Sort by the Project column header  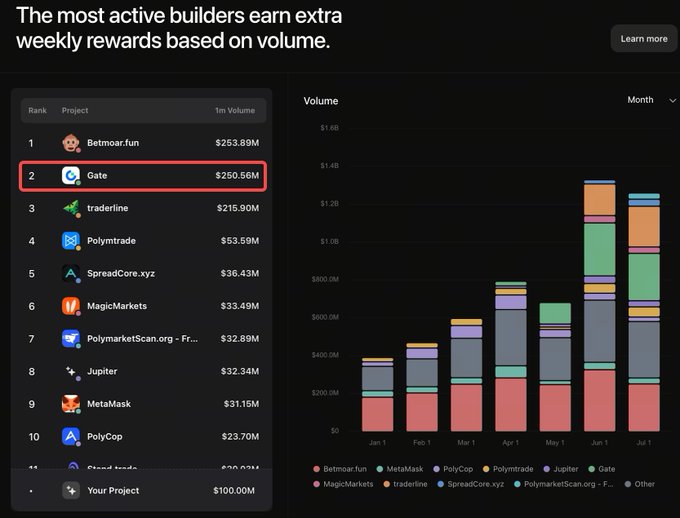[75, 110]
